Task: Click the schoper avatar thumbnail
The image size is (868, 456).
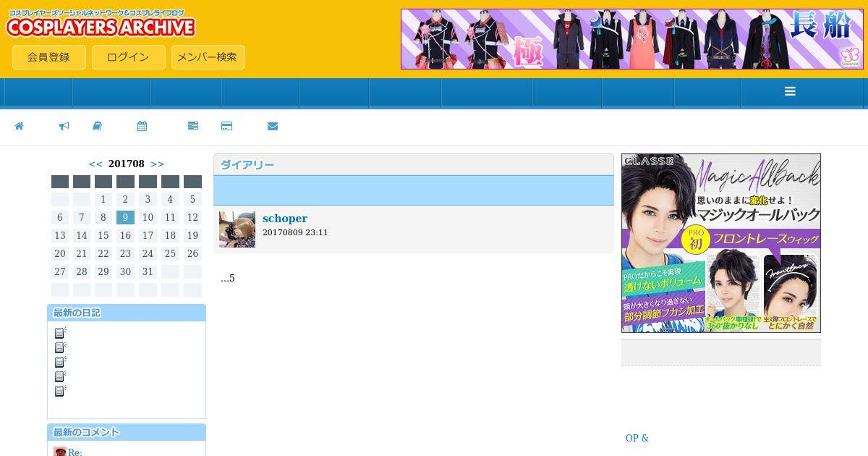Action: (237, 229)
